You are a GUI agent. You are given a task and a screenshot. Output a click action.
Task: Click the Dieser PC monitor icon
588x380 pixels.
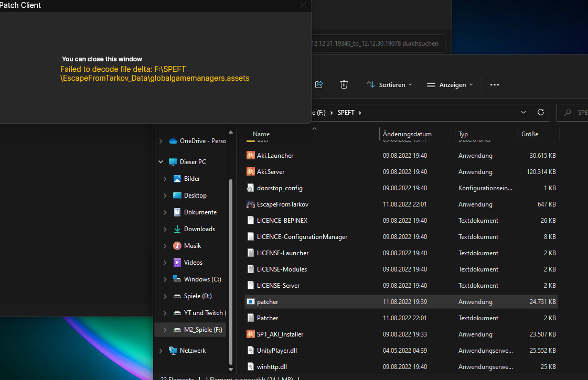coord(173,162)
